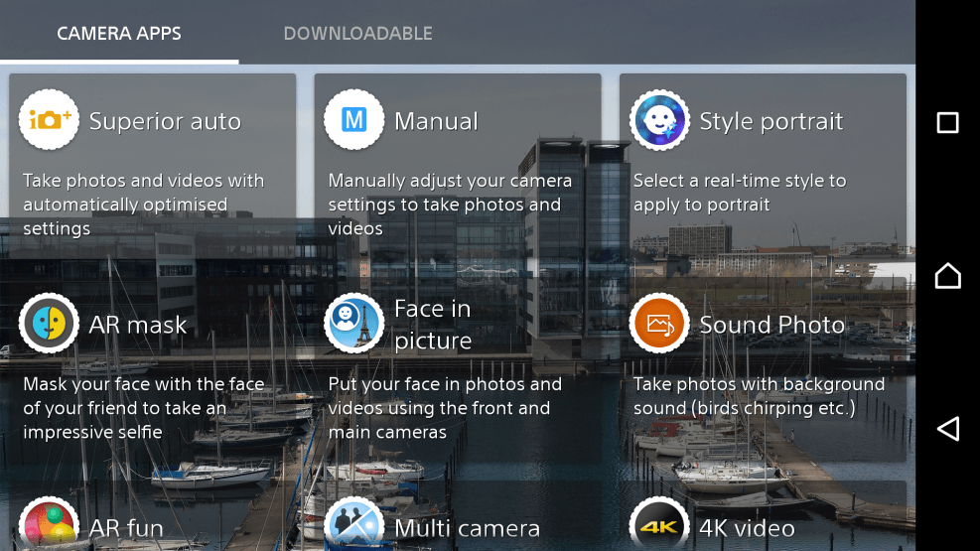Image resolution: width=980 pixels, height=551 pixels.
Task: Select the AR fun icon
Action: pos(49,526)
